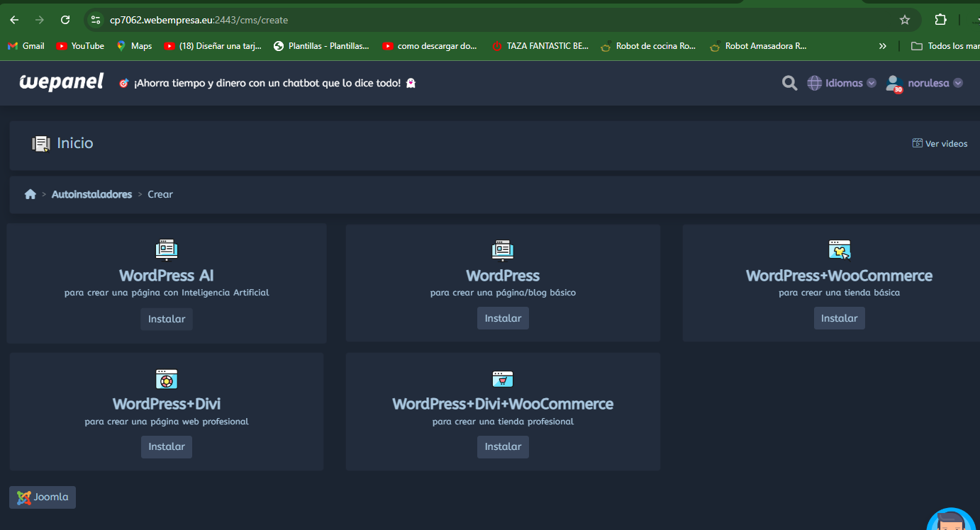Open the TAZA FANTASTIC BE... bookmark
This screenshot has width=980, height=530.
[x=540, y=46]
